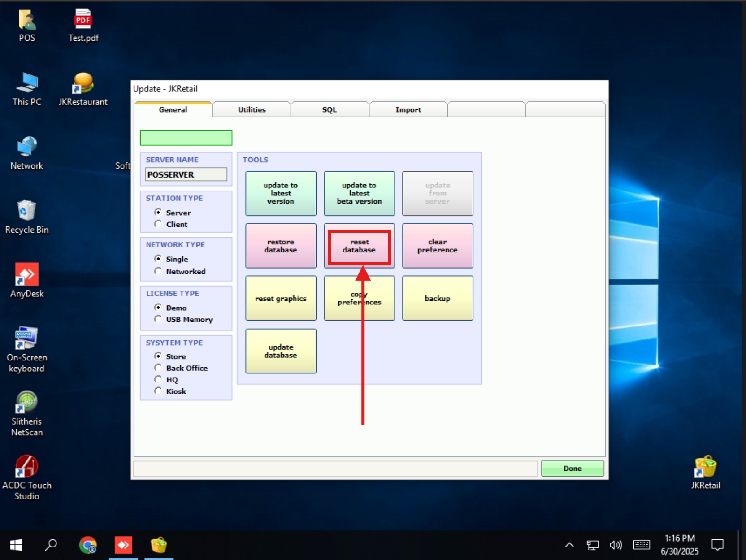Click the copy preferences button
Image resolution: width=746 pixels, height=560 pixels.
[359, 298]
